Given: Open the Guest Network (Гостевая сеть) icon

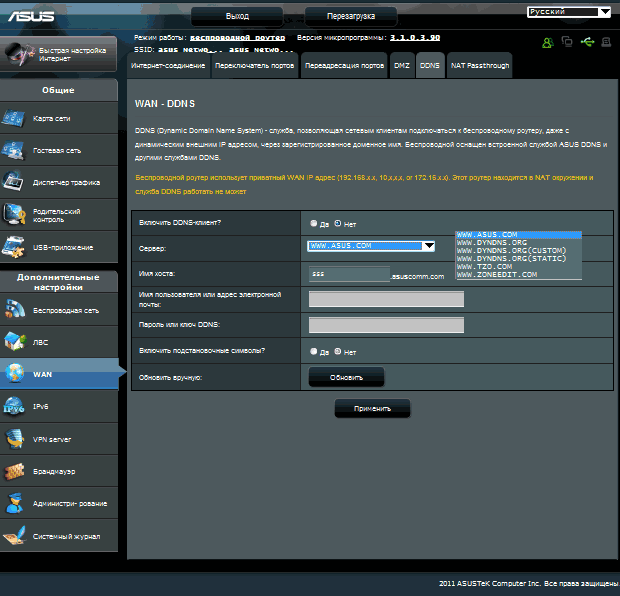Looking at the screenshot, I should coord(13,150).
